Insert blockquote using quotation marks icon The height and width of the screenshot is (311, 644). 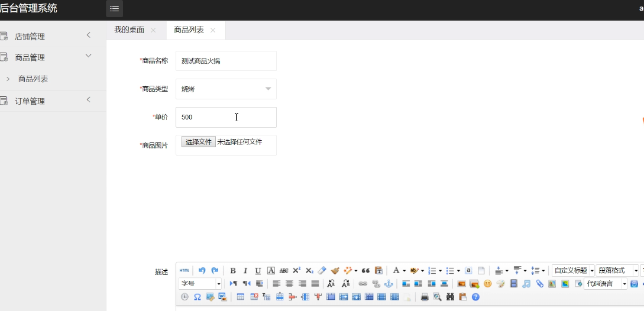click(x=365, y=270)
